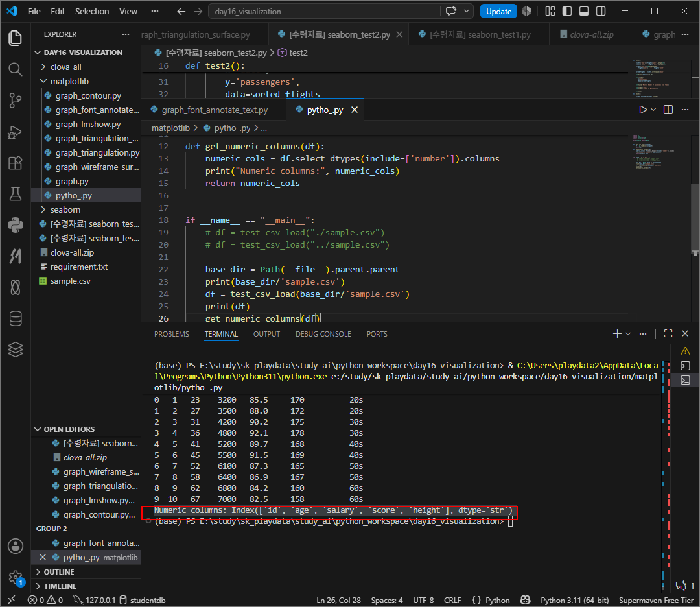This screenshot has height=607, width=700.
Task: Open the Selection menu
Action: (92, 11)
